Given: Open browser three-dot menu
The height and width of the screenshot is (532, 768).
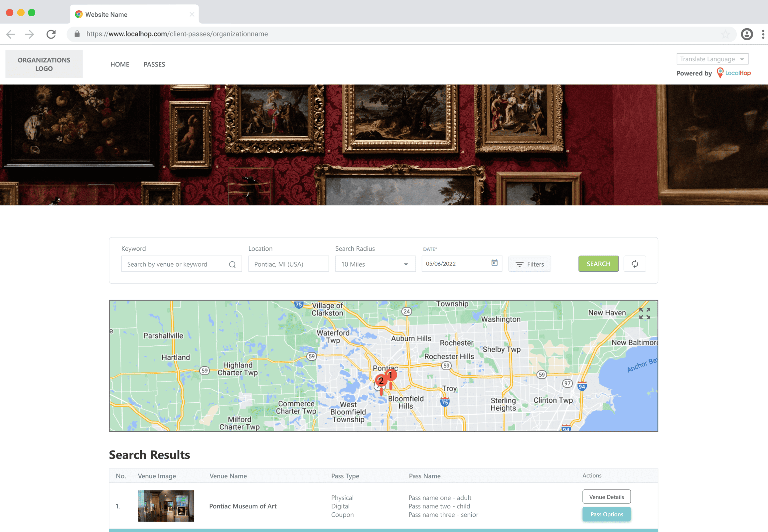Looking at the screenshot, I should coord(763,34).
